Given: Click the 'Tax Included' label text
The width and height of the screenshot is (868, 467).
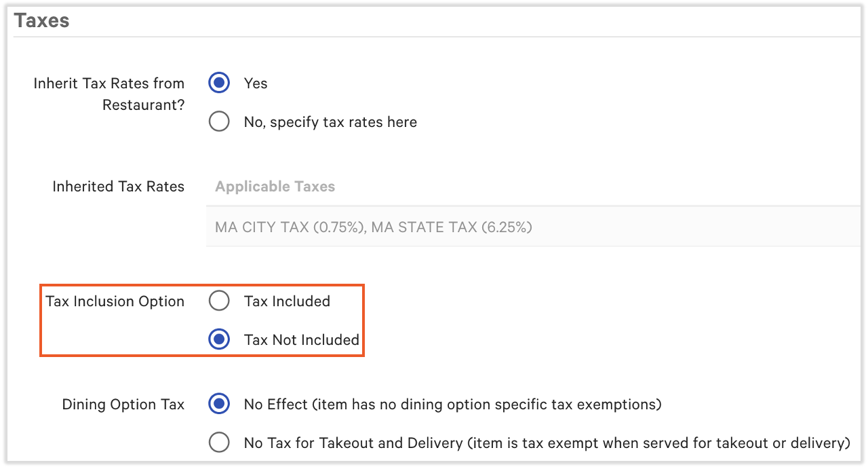Looking at the screenshot, I should click(x=287, y=301).
